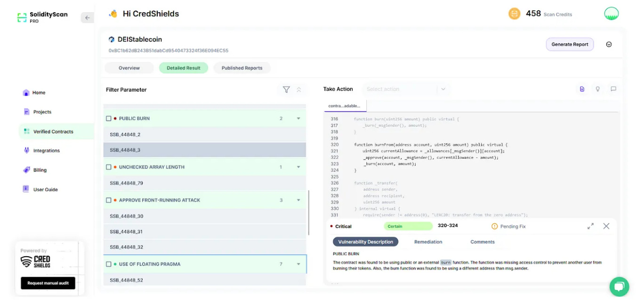Click the document view icon above the code
Image resolution: width=644 pixels, height=300 pixels.
point(582,89)
